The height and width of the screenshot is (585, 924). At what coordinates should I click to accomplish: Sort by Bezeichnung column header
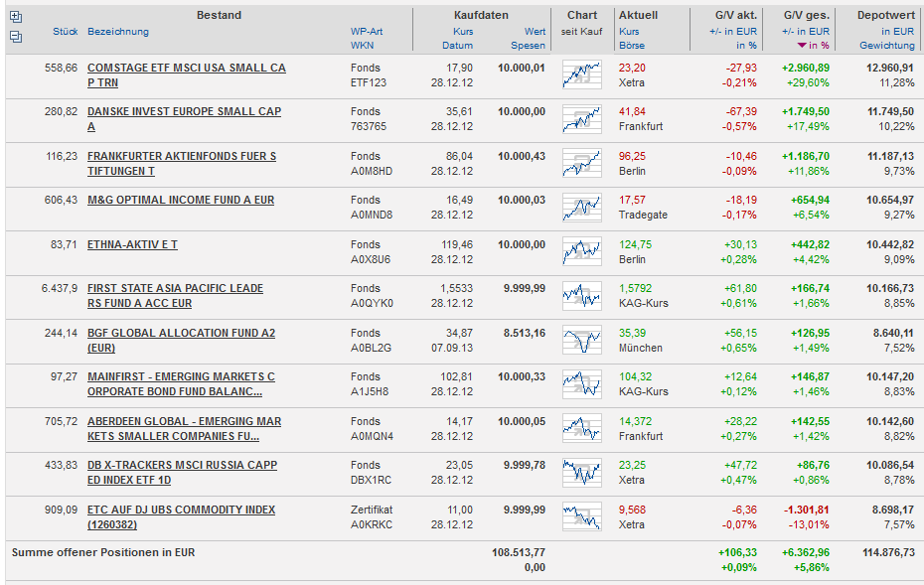pyautogui.click(x=118, y=31)
